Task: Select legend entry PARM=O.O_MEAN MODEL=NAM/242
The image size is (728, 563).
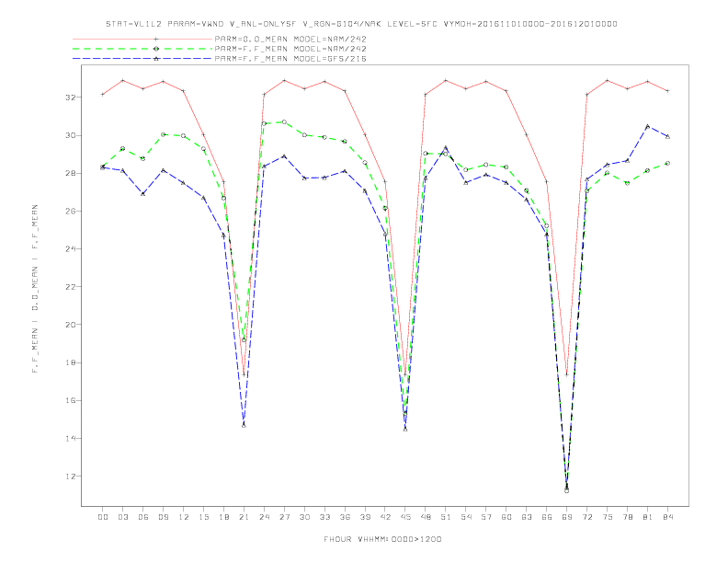Action: 290,39
